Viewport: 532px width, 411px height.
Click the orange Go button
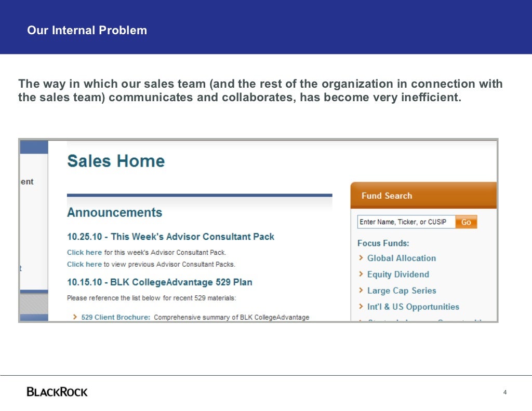pos(466,222)
